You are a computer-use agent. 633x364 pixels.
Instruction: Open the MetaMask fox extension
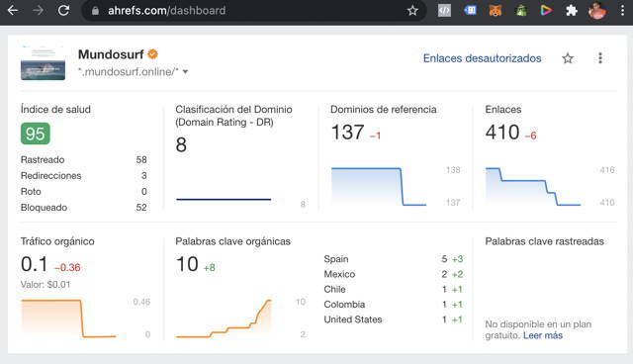click(495, 11)
